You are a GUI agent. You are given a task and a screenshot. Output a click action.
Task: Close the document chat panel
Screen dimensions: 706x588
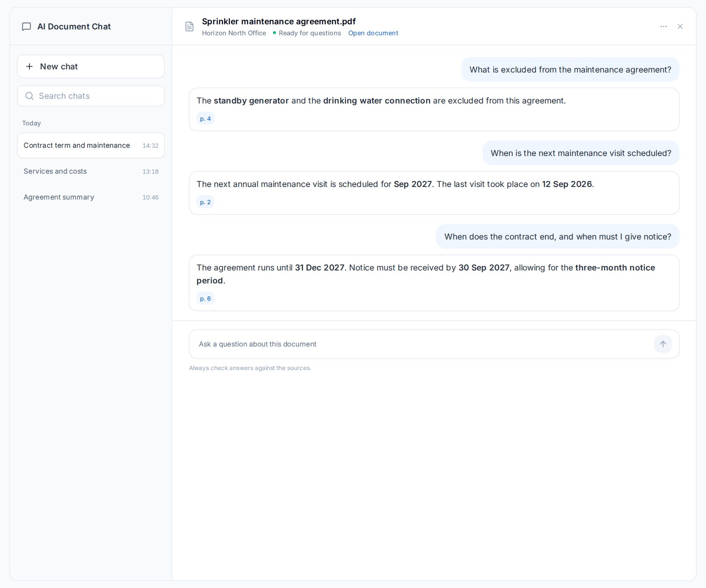pyautogui.click(x=680, y=27)
